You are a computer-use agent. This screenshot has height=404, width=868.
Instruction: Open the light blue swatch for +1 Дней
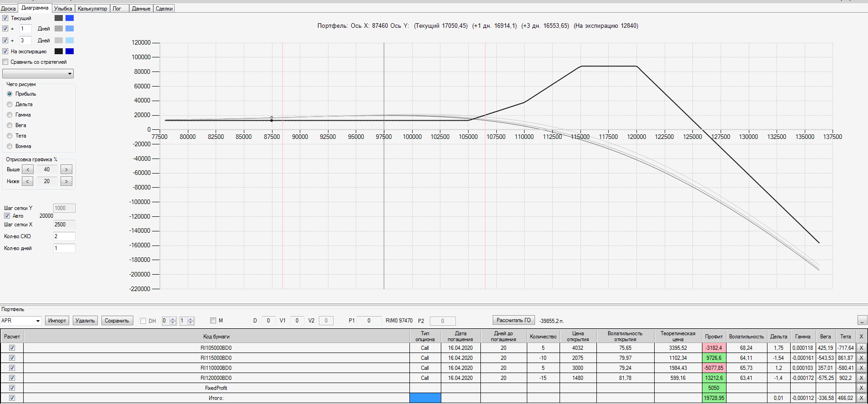pyautogui.click(x=70, y=29)
